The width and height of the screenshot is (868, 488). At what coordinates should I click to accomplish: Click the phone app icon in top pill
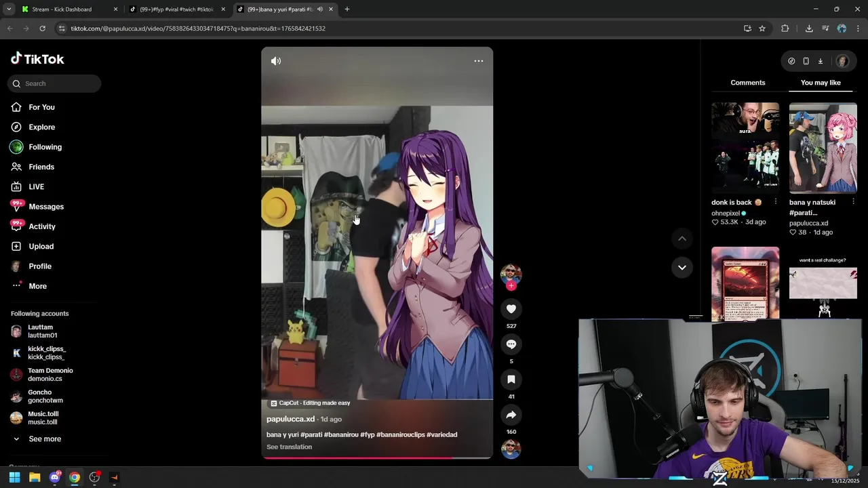point(806,61)
